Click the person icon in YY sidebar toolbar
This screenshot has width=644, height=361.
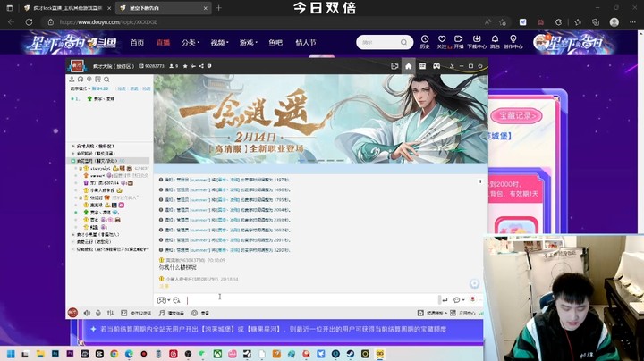pyautogui.click(x=72, y=80)
